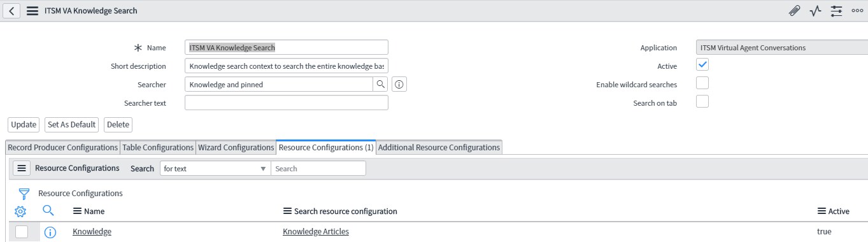Open the Active column menu icon

pyautogui.click(x=822, y=211)
